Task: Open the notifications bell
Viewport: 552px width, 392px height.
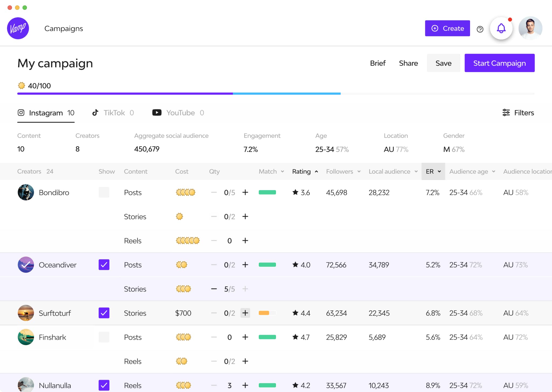Action: pos(501,28)
